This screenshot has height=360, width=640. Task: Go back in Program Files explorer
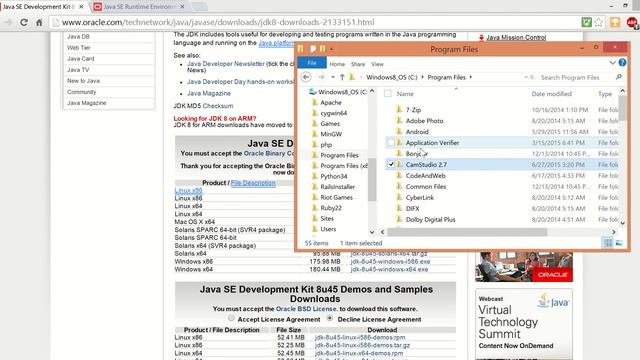(306, 77)
